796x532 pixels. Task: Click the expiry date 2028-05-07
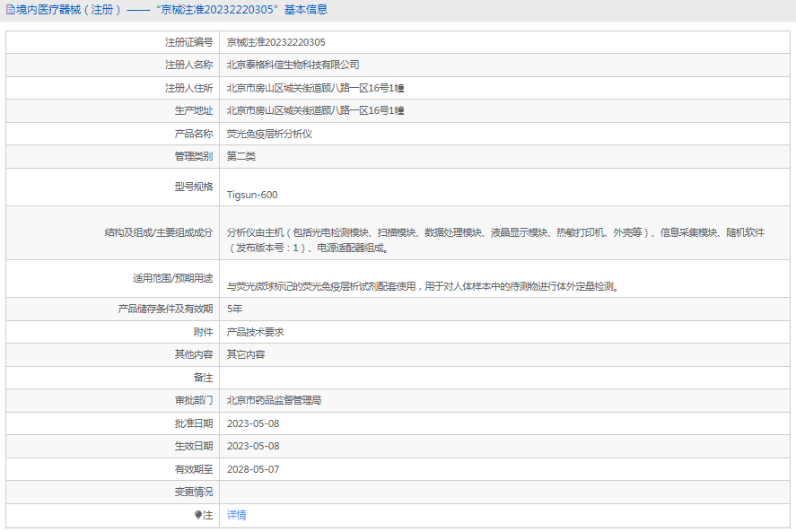pos(253,469)
